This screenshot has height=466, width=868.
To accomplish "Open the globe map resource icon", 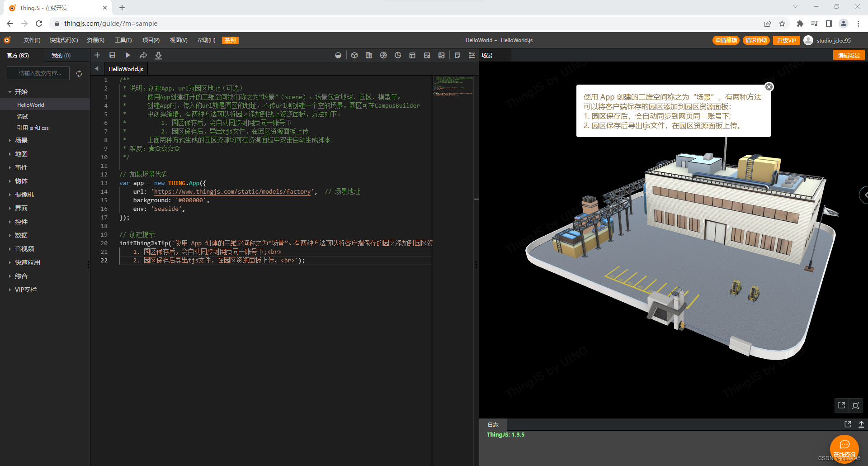I will click(383, 55).
